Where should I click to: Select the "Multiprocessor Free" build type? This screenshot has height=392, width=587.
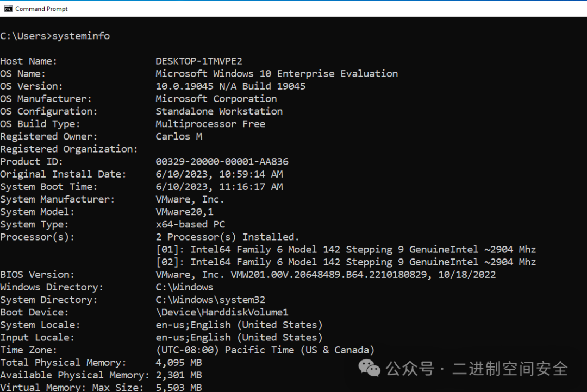coord(210,124)
